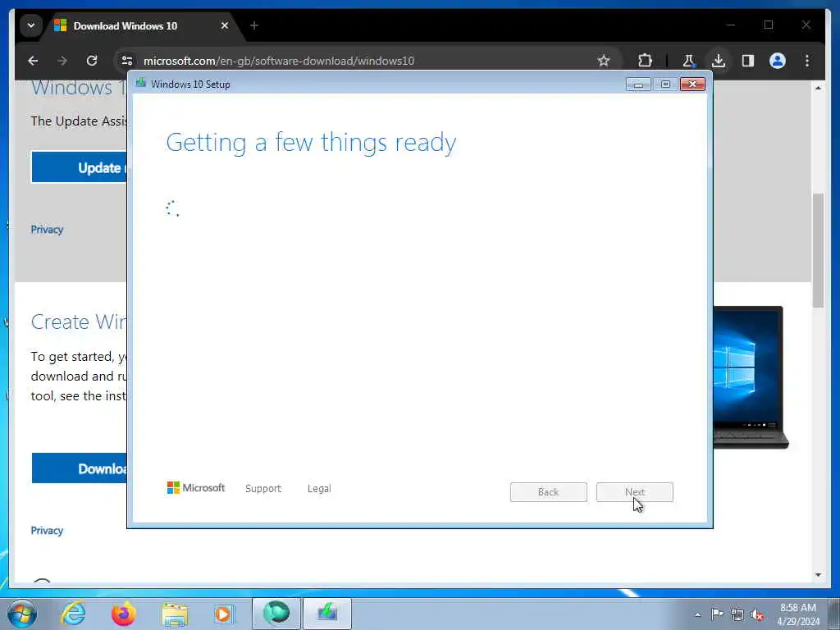Viewport: 840px width, 630px height.
Task: Show hidden tray icons arrow
Action: (x=697, y=614)
